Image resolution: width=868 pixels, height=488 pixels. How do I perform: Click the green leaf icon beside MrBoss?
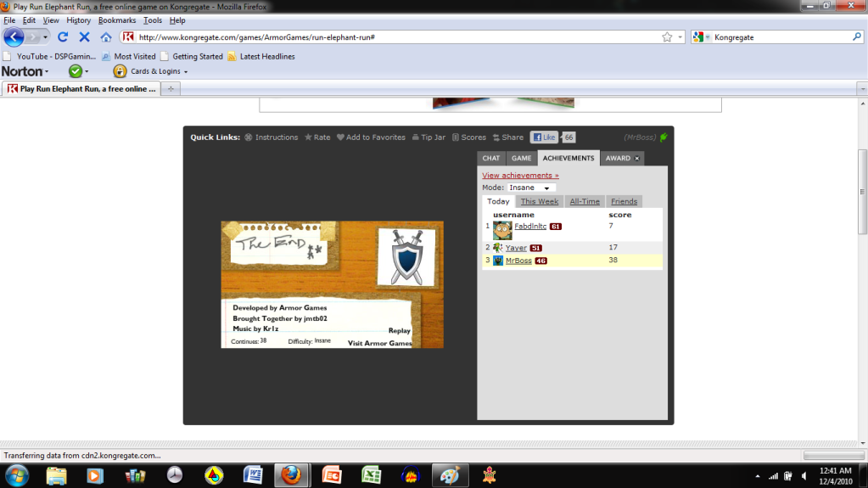point(664,137)
